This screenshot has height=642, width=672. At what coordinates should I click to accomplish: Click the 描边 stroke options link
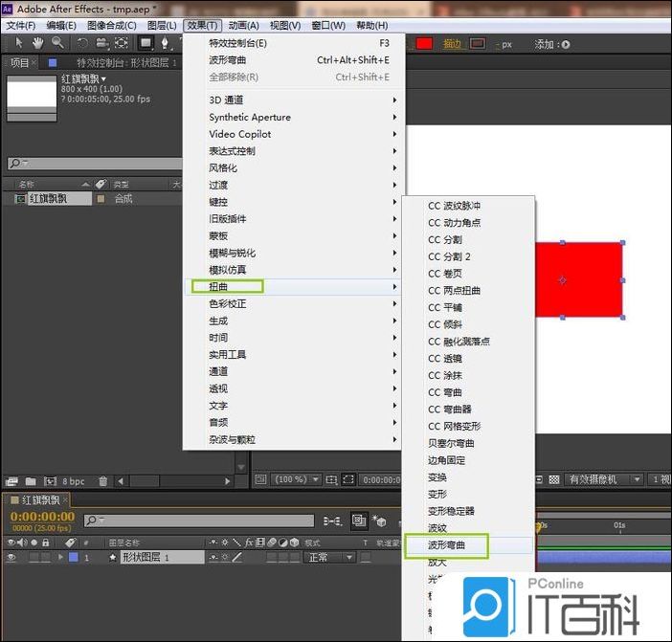tap(452, 44)
